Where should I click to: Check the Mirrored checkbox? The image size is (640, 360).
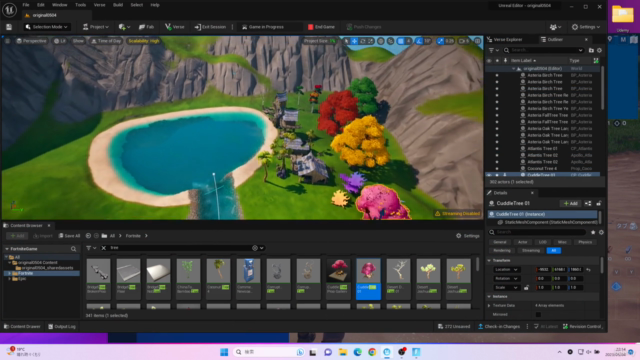pyautogui.click(x=538, y=314)
